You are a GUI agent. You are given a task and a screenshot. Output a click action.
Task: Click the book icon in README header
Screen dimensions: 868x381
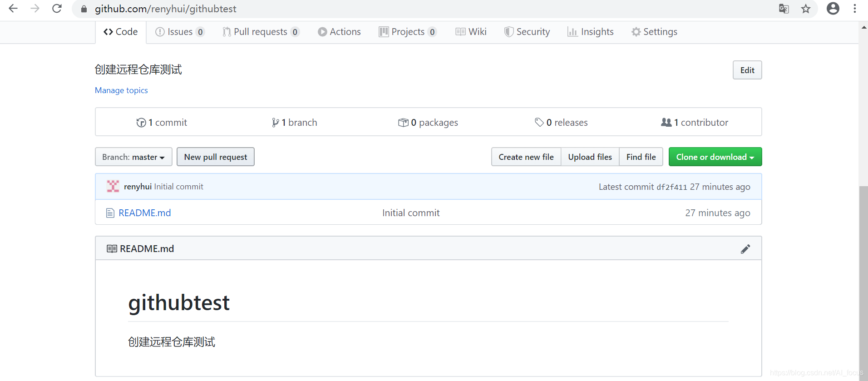(x=112, y=248)
